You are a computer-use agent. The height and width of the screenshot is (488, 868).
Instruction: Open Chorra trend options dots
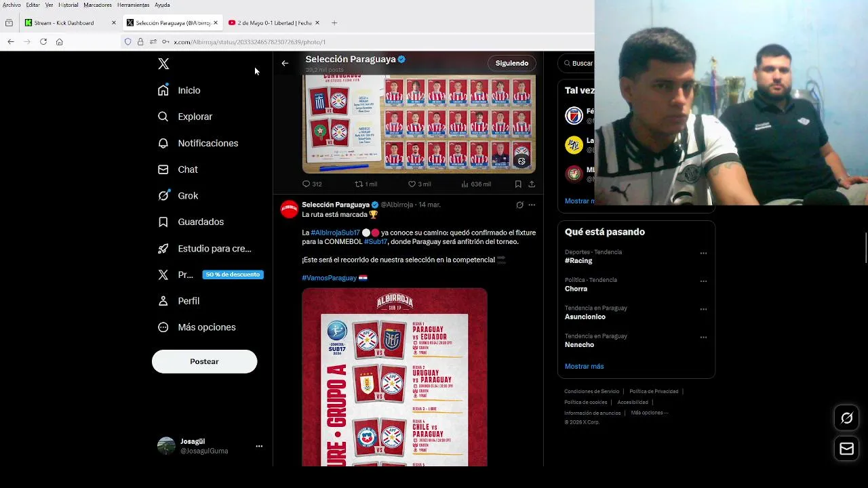click(703, 281)
